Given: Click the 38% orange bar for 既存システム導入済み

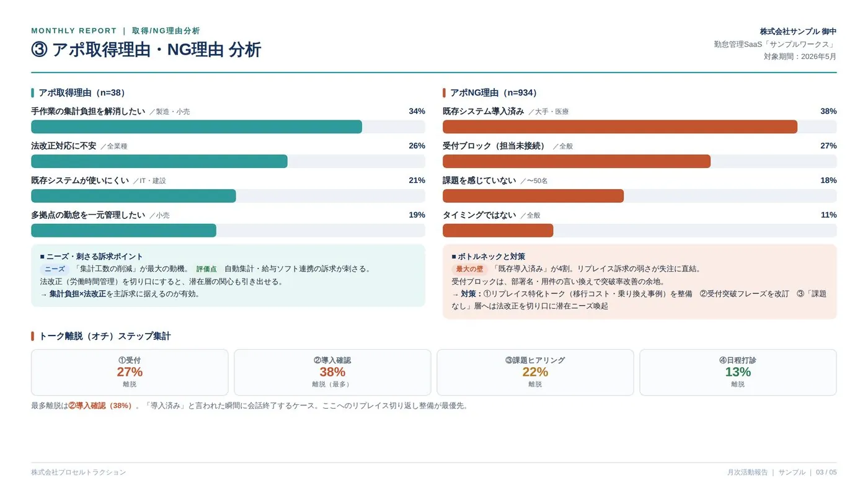Looking at the screenshot, I should 620,126.
